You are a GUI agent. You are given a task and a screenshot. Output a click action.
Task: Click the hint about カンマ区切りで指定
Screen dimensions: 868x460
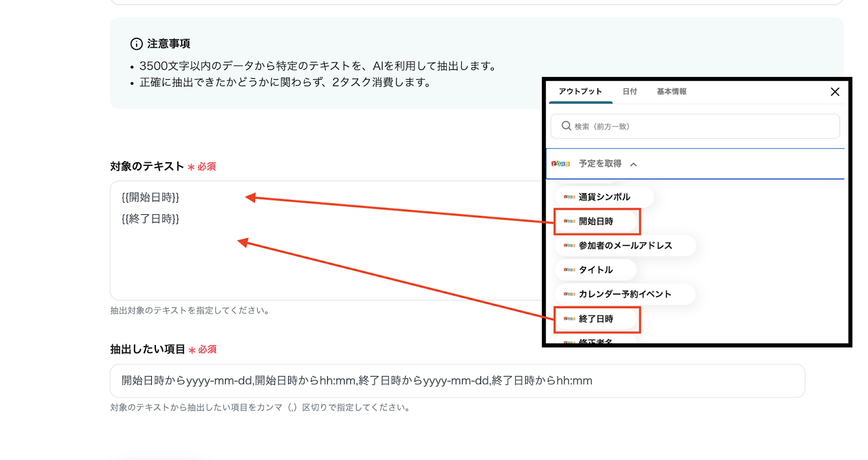(x=260, y=407)
